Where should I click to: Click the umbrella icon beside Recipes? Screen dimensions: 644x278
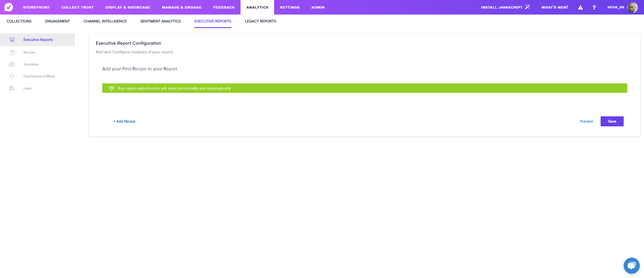pyautogui.click(x=12, y=52)
